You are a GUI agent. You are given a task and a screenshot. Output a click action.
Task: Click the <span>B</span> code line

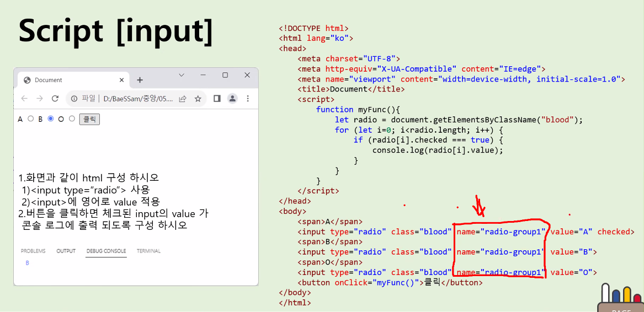(x=330, y=242)
